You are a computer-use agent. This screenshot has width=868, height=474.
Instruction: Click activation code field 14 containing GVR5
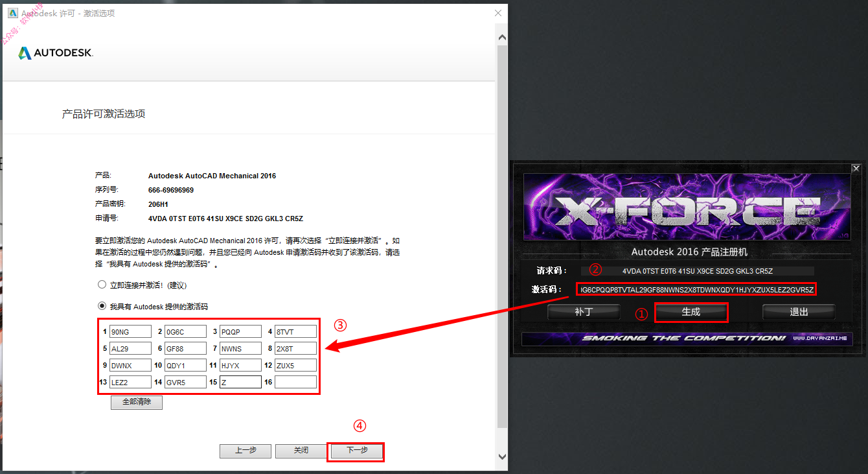(x=185, y=382)
